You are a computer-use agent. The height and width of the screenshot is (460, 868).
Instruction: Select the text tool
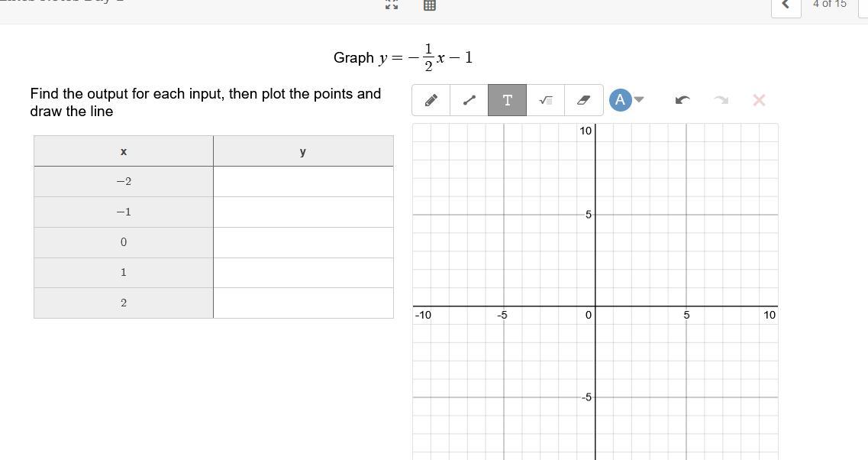point(507,100)
